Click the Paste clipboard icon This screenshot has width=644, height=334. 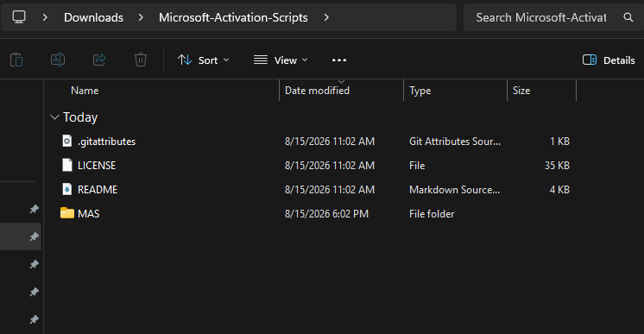[x=16, y=60]
